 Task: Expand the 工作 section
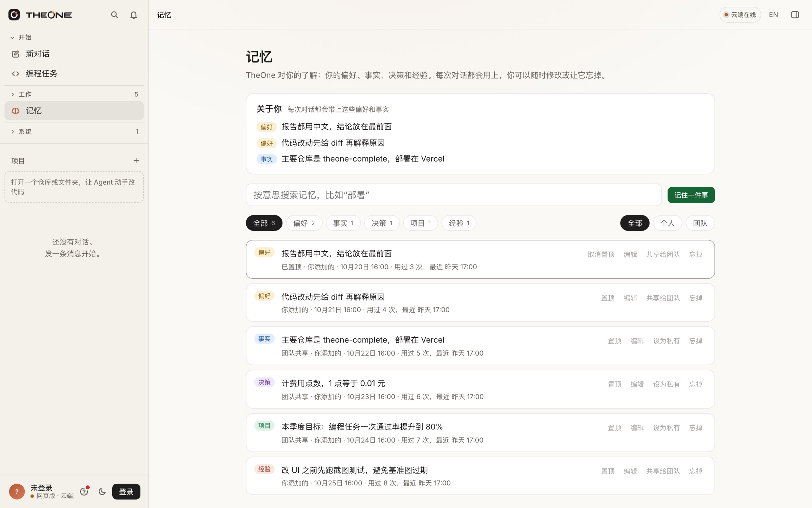click(x=74, y=94)
